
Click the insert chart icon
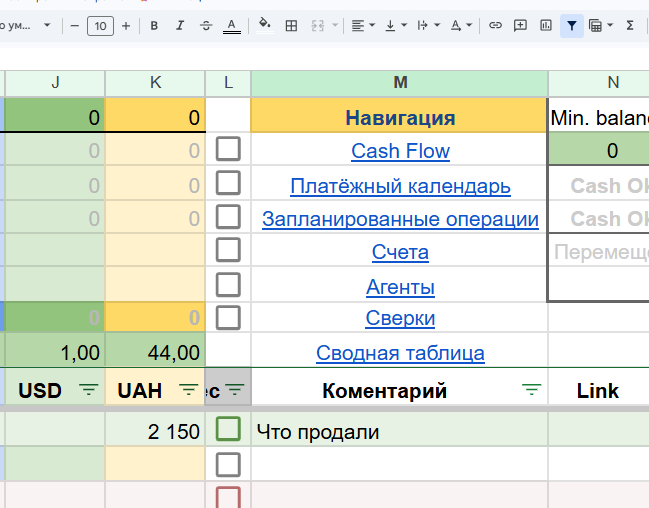(546, 26)
